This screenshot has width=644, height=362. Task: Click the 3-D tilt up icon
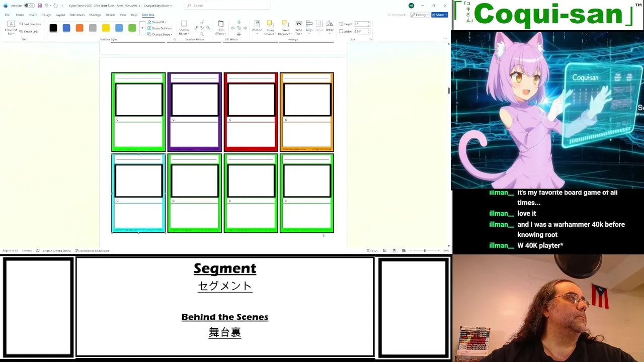point(239,23)
